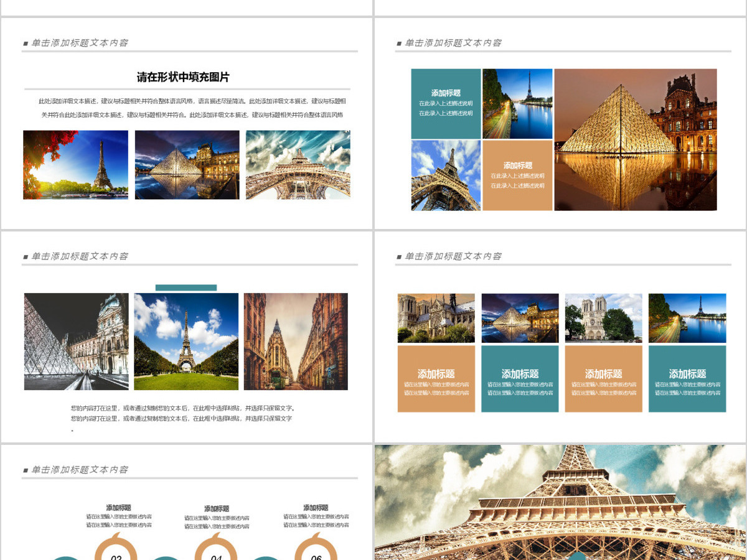Select the "添加标题" text above circle 04
The image size is (747, 560).
point(217,508)
